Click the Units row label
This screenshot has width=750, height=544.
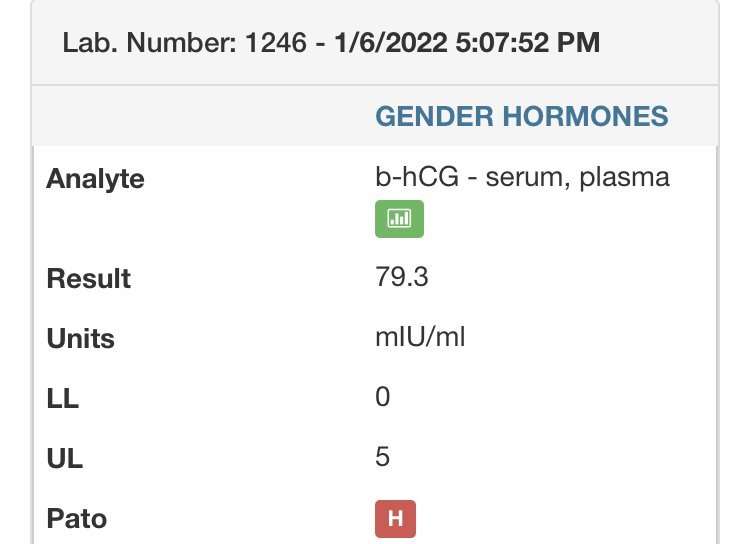point(80,338)
